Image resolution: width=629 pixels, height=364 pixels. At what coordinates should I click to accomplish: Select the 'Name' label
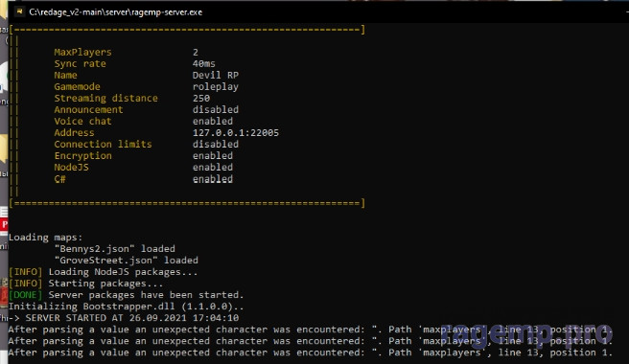tap(66, 75)
